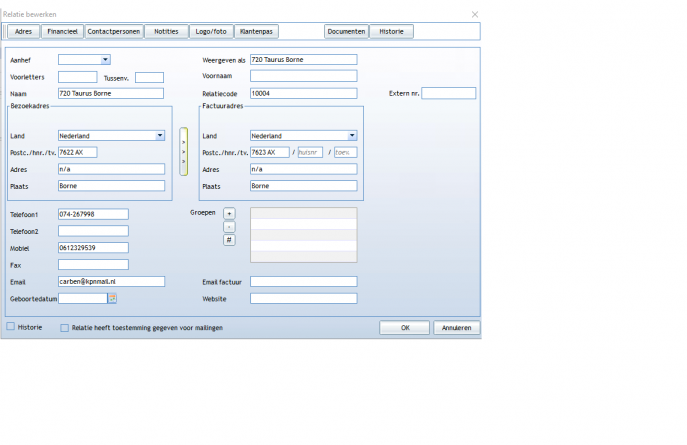Open the Contactpersonen tab
Screen dimensions: 687x445
[114, 32]
